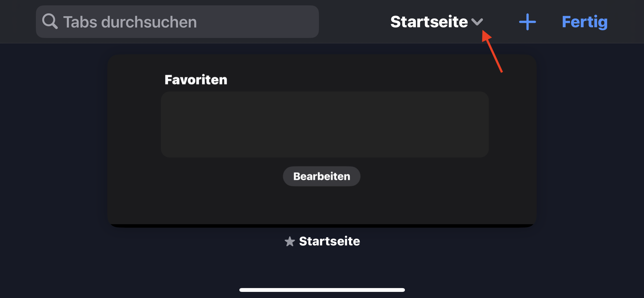Add a new tab with plus icon
This screenshot has width=644, height=298.
pyautogui.click(x=527, y=22)
